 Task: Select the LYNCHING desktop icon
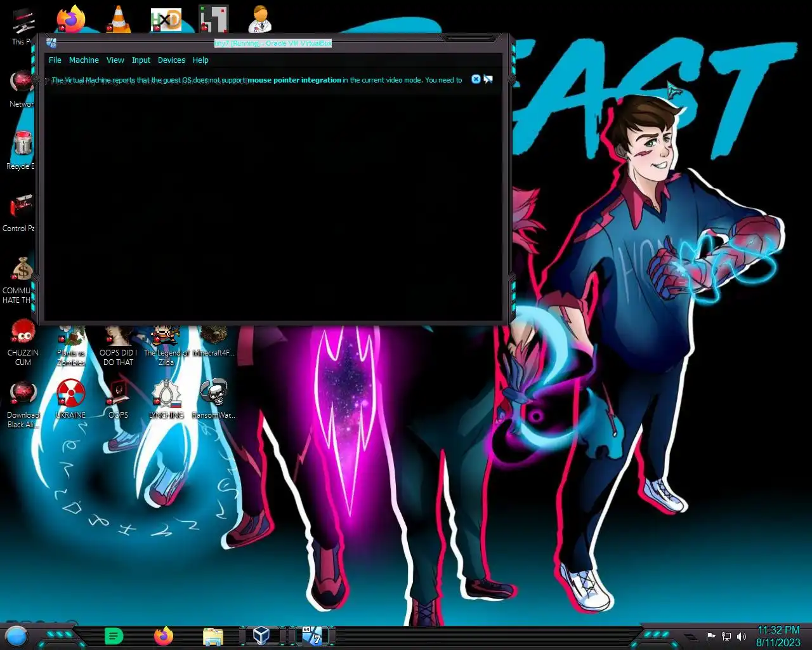pyautogui.click(x=166, y=400)
